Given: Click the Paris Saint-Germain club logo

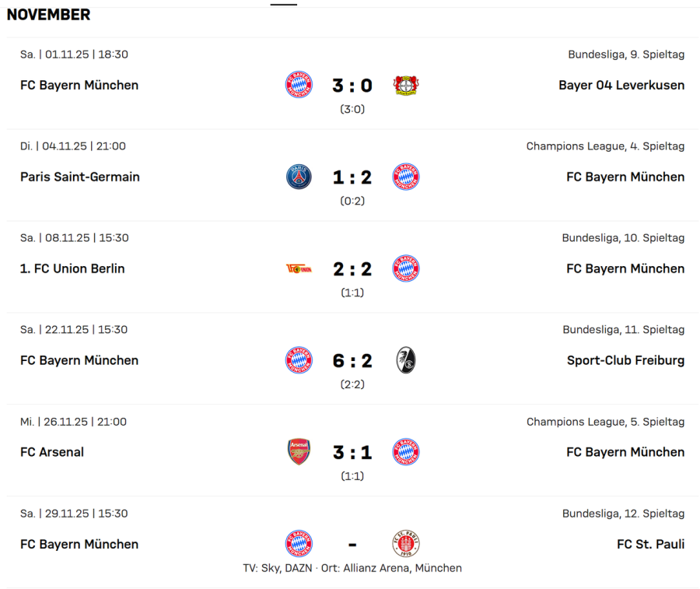Looking at the screenshot, I should click(x=299, y=177).
